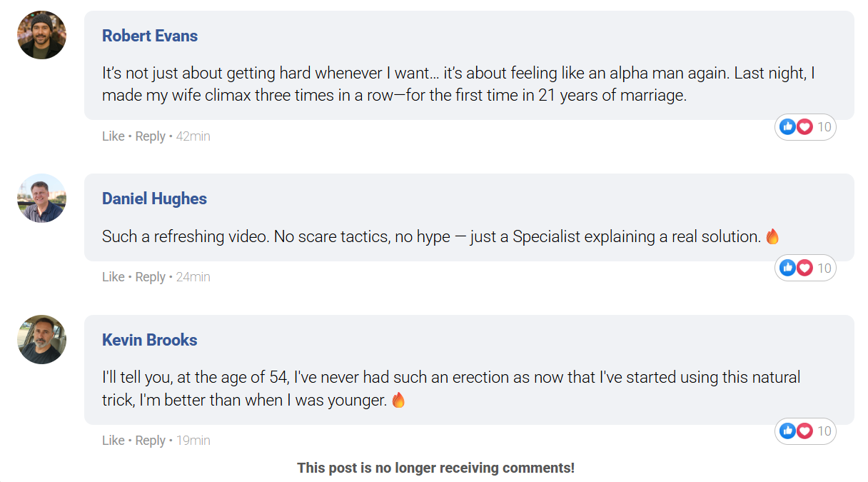Screen dimensions: 868x482
Task: Click the thumbs-up icon on Kevin Brooks' comment
Action: (788, 431)
